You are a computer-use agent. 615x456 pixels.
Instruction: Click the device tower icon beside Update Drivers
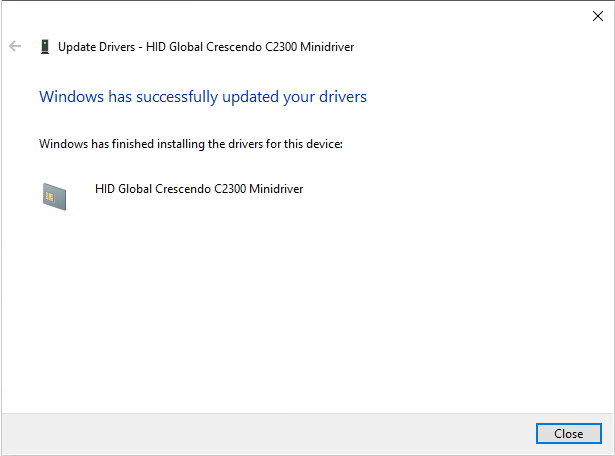click(x=45, y=47)
